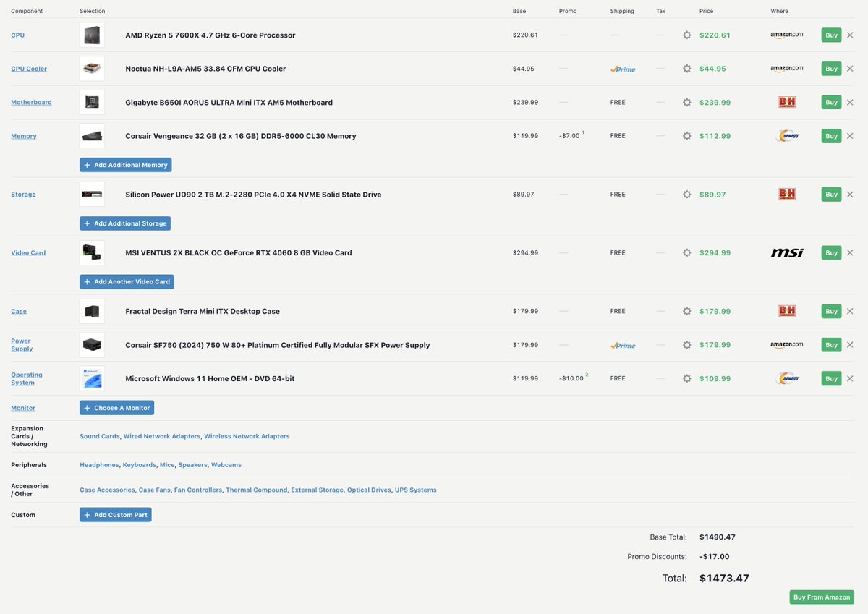Image resolution: width=868 pixels, height=614 pixels.
Task: Remove the Silicon Power UD90 storage with X icon
Action: [x=850, y=195]
